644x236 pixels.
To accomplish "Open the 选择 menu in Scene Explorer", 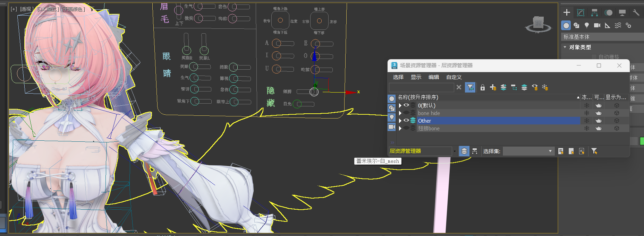I will pos(398,77).
